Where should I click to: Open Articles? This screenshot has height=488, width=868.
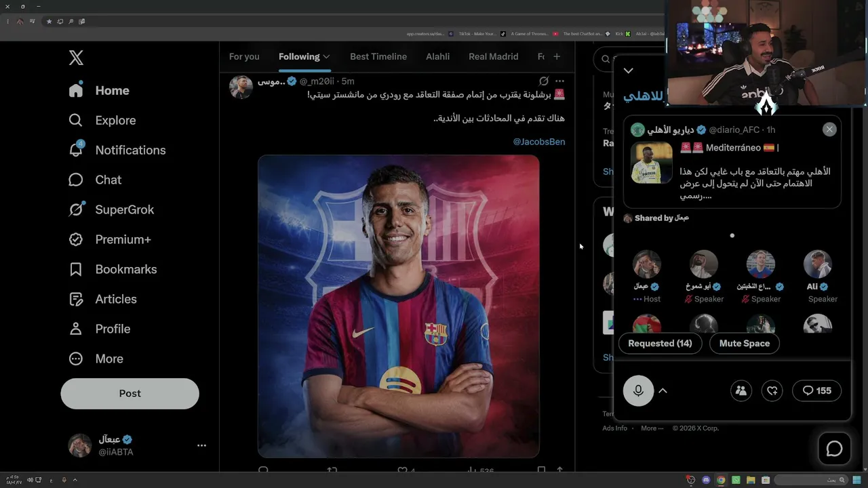coord(102,299)
